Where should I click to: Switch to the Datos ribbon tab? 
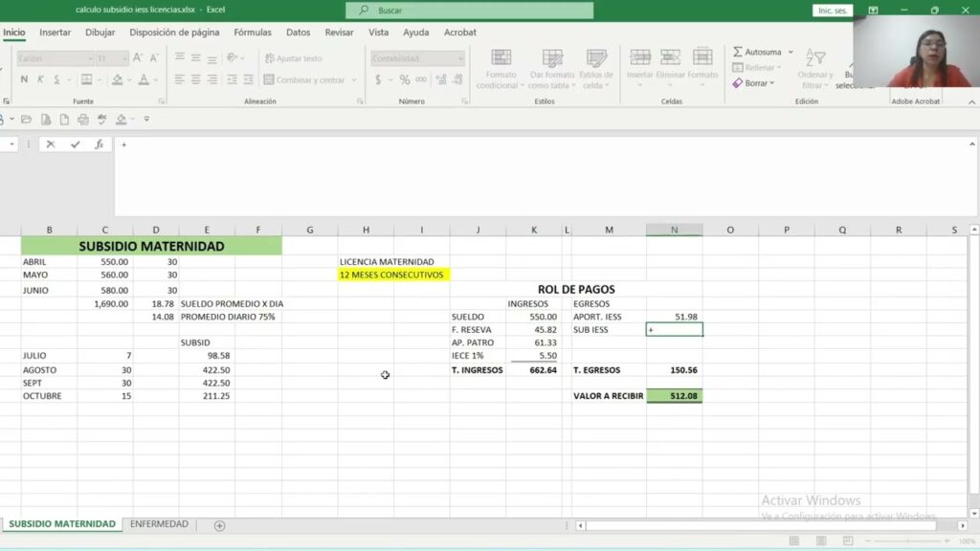click(299, 33)
